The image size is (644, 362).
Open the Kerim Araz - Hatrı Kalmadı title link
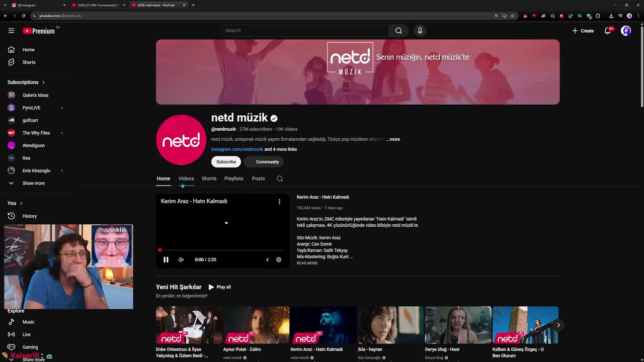click(x=323, y=197)
